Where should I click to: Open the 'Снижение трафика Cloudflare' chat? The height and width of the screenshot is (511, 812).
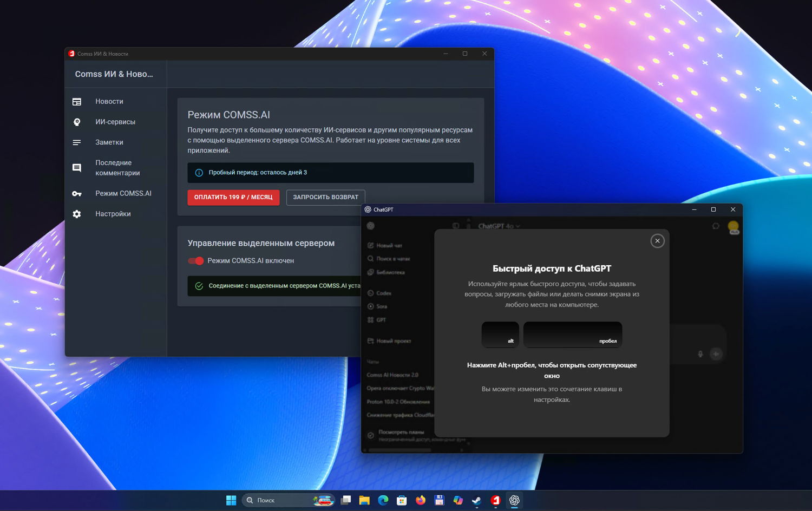click(x=399, y=415)
